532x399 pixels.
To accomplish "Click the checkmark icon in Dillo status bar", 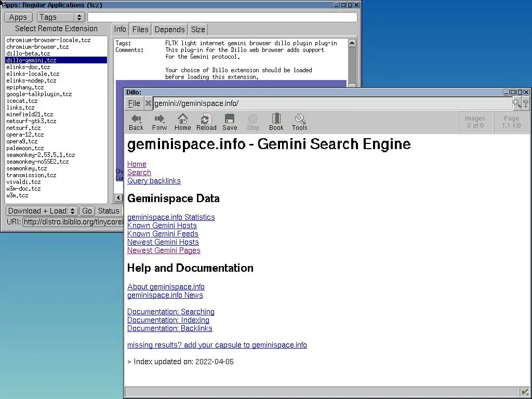I will point(525,392).
